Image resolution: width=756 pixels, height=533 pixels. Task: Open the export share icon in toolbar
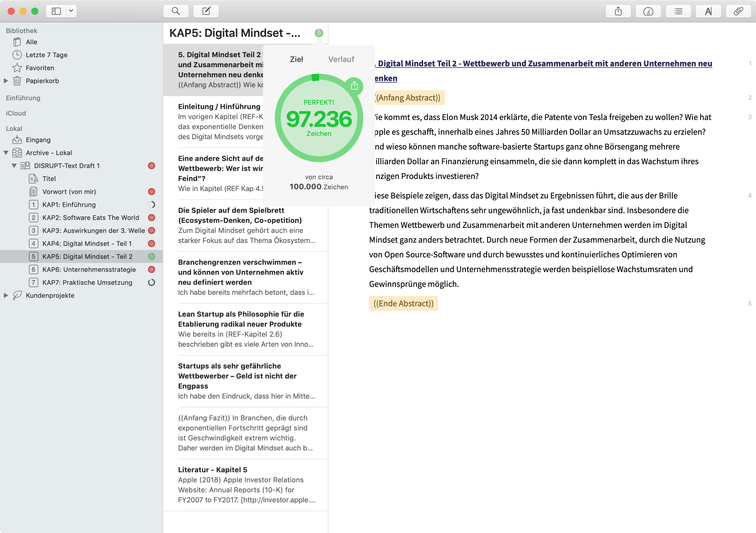click(618, 11)
